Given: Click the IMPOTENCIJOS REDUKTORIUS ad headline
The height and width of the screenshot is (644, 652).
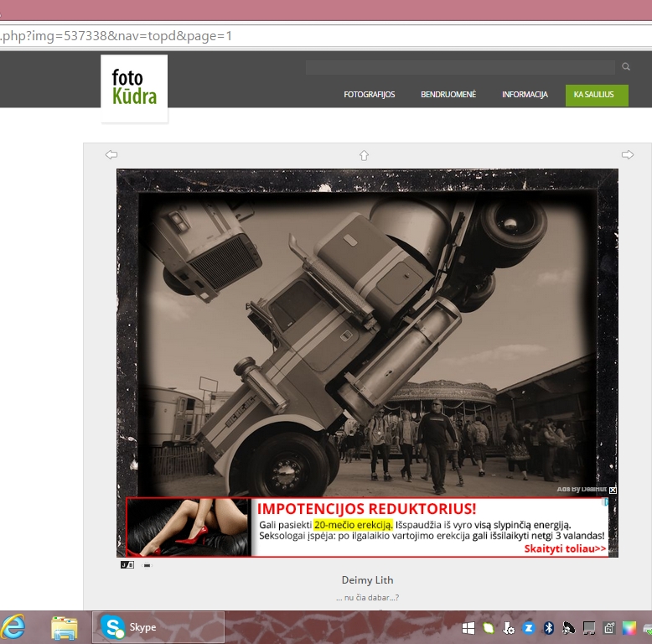Looking at the screenshot, I should point(366,509).
